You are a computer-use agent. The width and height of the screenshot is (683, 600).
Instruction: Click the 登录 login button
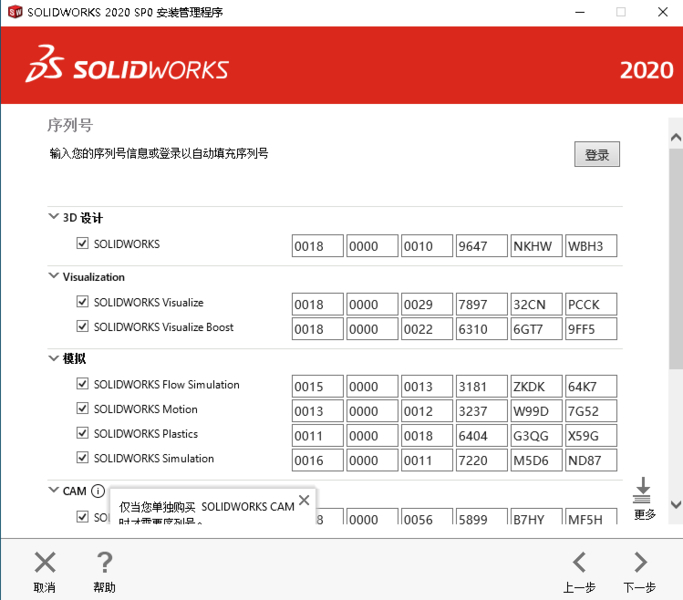(x=597, y=154)
